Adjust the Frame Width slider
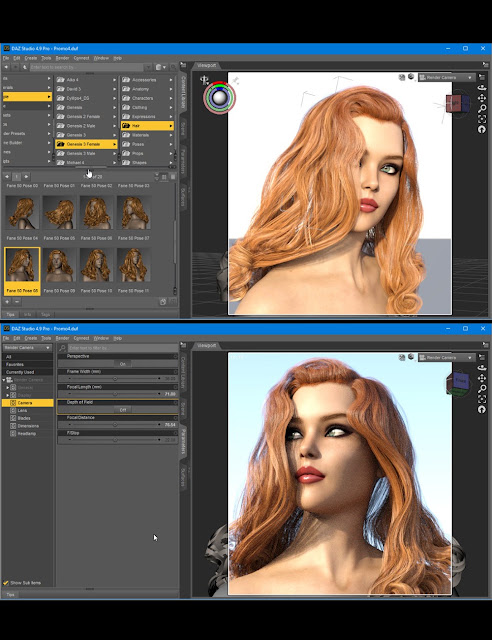Image resolution: width=492 pixels, height=640 pixels. pyautogui.click(x=114, y=379)
